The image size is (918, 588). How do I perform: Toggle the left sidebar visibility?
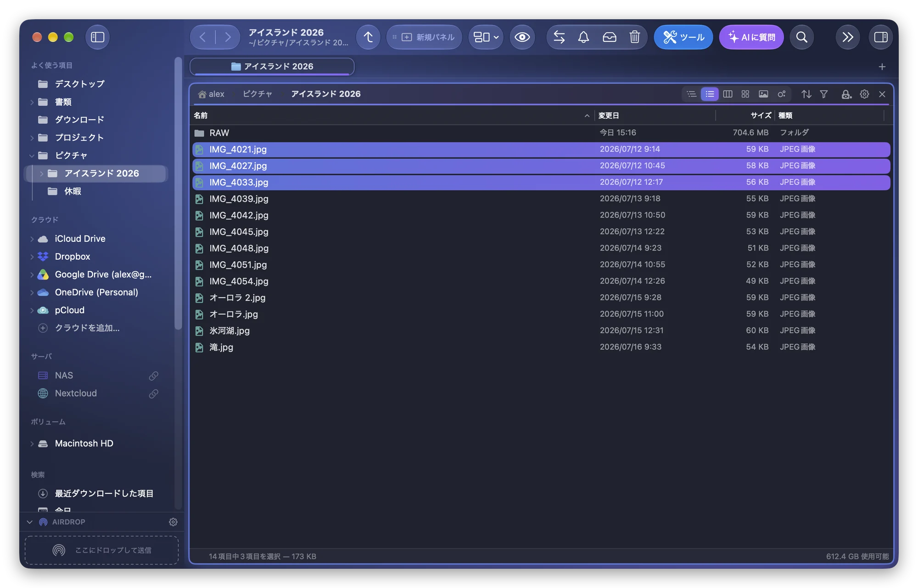tap(97, 37)
